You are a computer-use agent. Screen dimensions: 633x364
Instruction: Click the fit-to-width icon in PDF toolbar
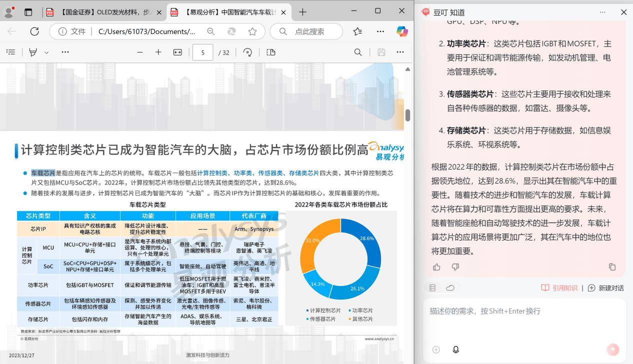pos(177,52)
